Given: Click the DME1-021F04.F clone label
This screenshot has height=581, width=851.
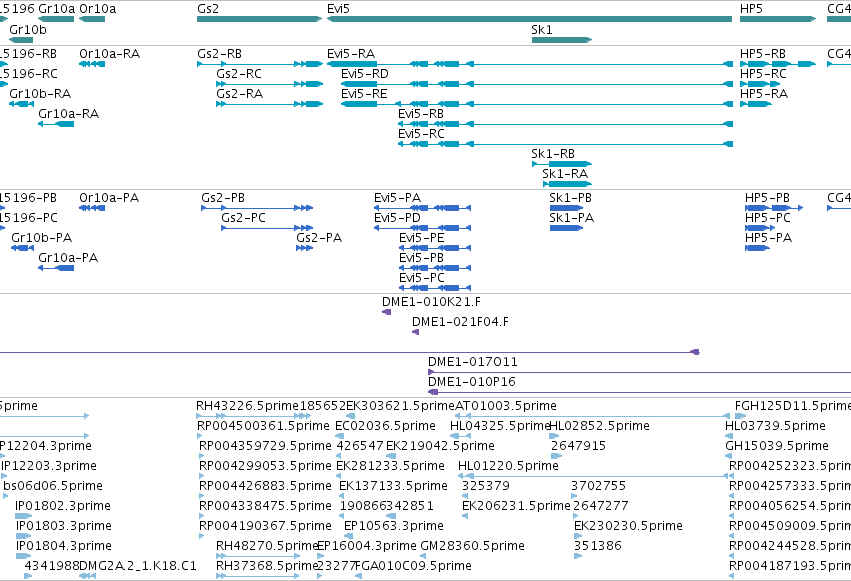Looking at the screenshot, I should coord(460,322).
